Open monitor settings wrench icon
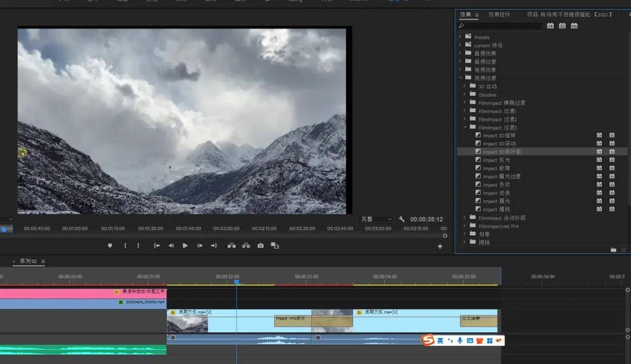631x364 pixels. (402, 219)
